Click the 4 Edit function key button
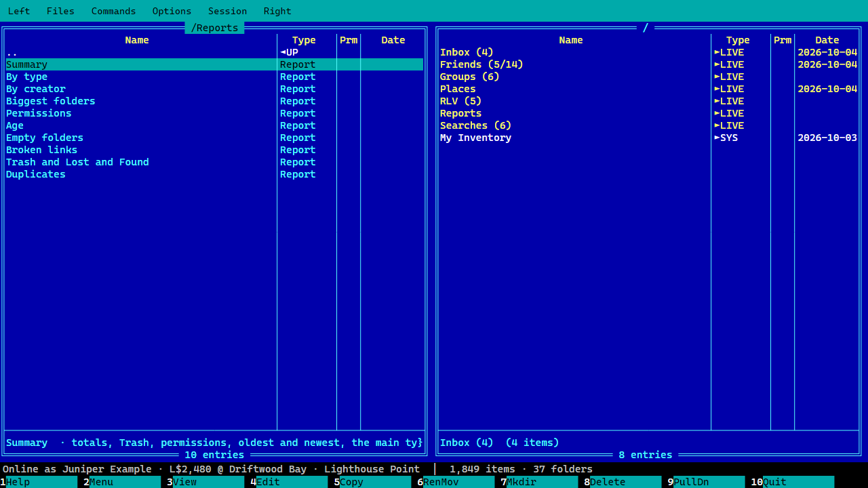Viewport: 868px width, 488px height. 289,482
